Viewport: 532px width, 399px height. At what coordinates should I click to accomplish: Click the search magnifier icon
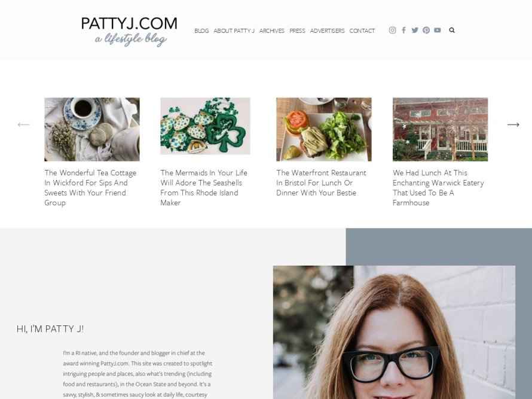[x=451, y=31]
